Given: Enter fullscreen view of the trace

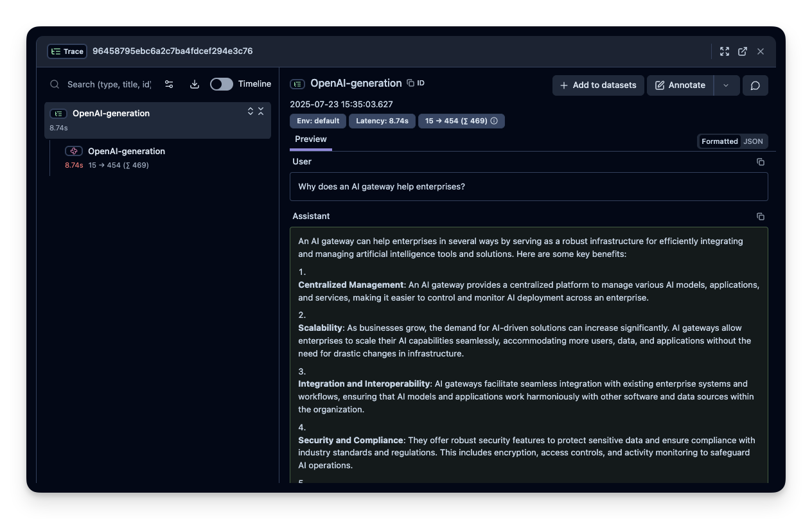Looking at the screenshot, I should pos(725,51).
